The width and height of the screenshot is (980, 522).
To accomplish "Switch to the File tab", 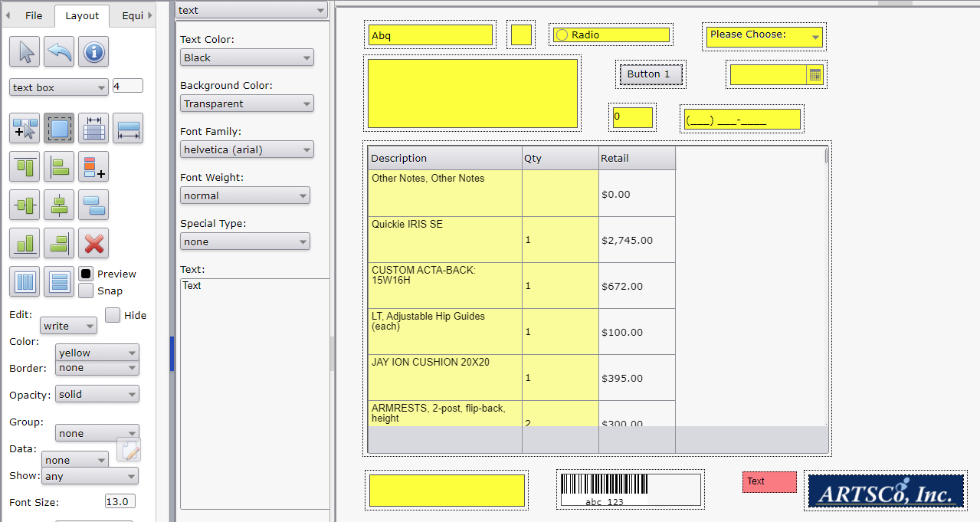I will pos(34,15).
